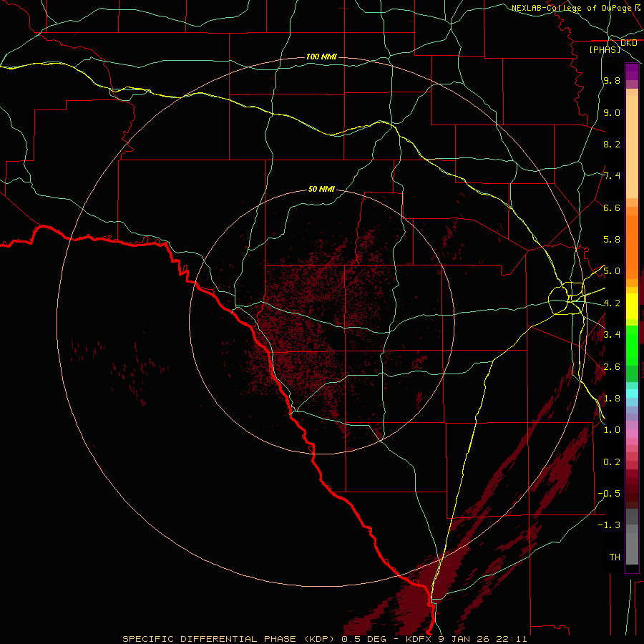Click the 1.0 value on the color scale
Viewport: 644px width, 644px height.
pos(612,430)
